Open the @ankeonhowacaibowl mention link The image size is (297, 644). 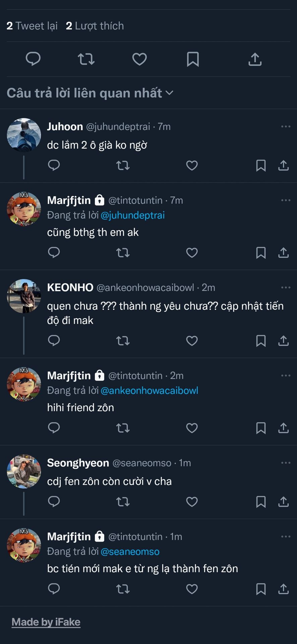coord(149,390)
